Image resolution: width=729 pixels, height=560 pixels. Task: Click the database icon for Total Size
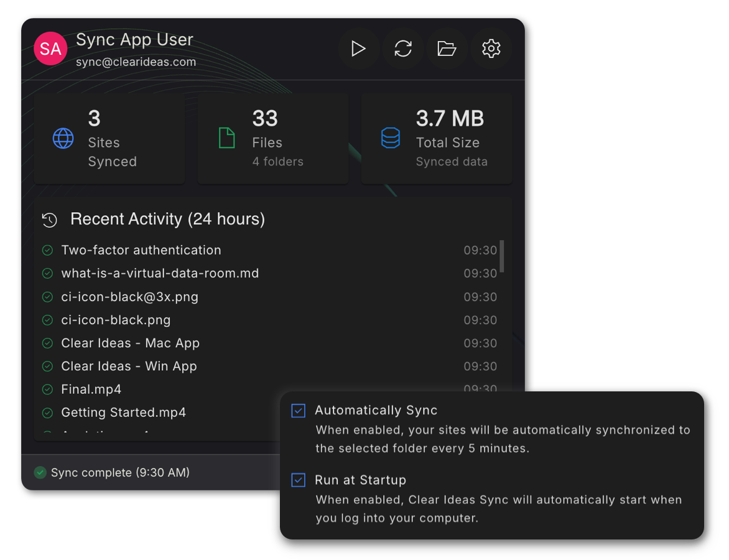(391, 138)
